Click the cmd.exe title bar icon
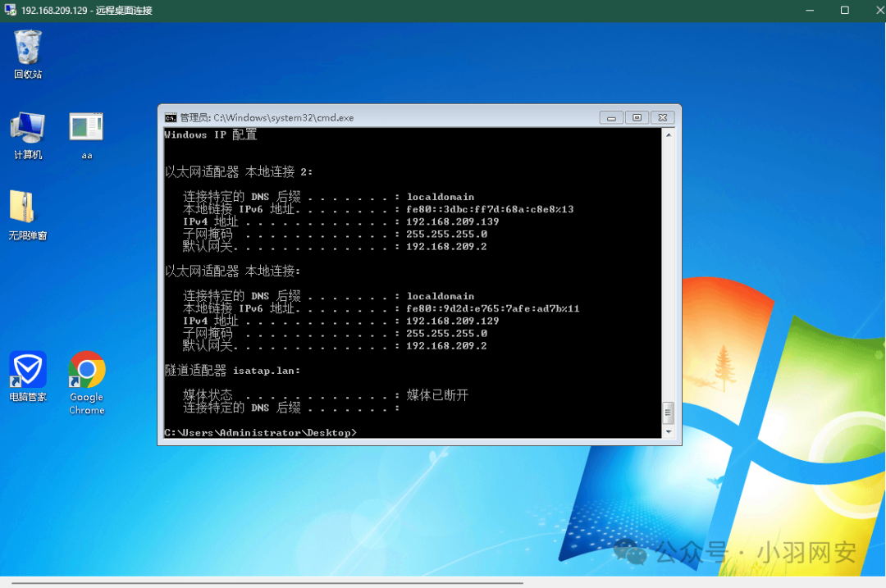Viewport: 886px width, 588px height. click(170, 117)
